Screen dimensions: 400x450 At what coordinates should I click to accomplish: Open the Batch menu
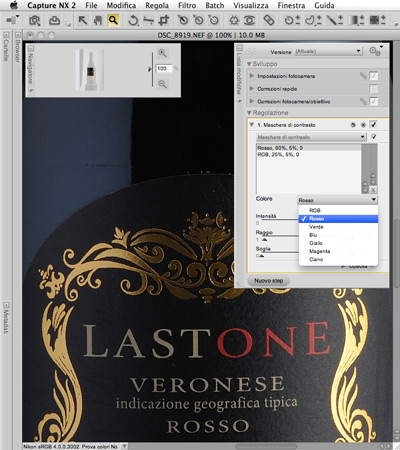[x=214, y=5]
